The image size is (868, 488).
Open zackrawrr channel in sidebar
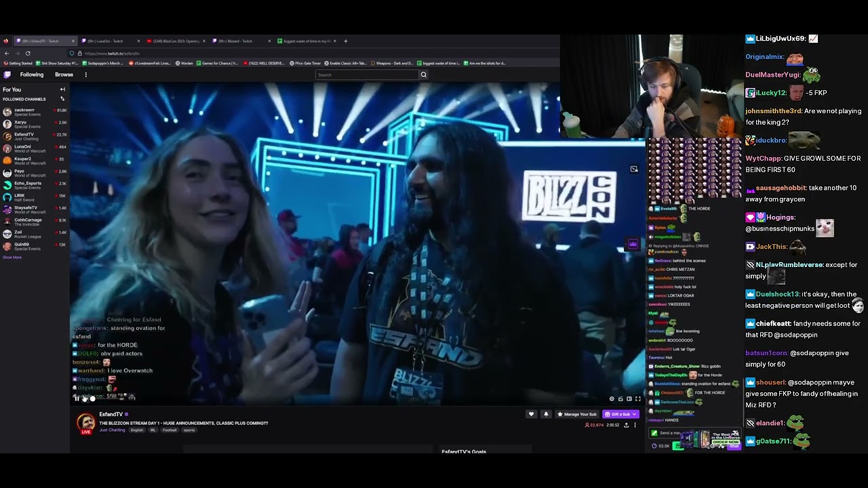coord(34,112)
